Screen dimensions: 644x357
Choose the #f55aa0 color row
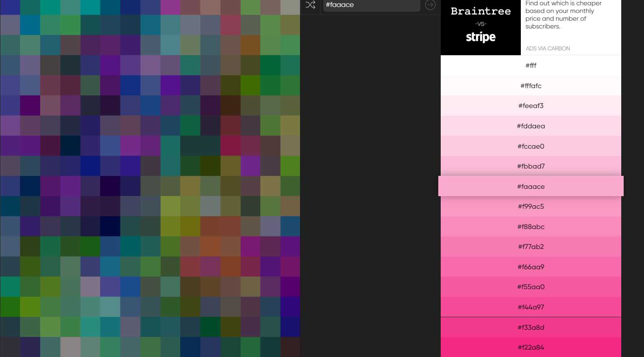(531, 287)
